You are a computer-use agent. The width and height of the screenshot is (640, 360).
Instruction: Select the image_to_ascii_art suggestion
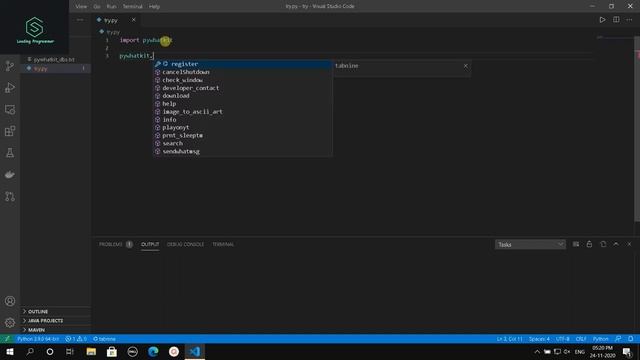pos(243,111)
